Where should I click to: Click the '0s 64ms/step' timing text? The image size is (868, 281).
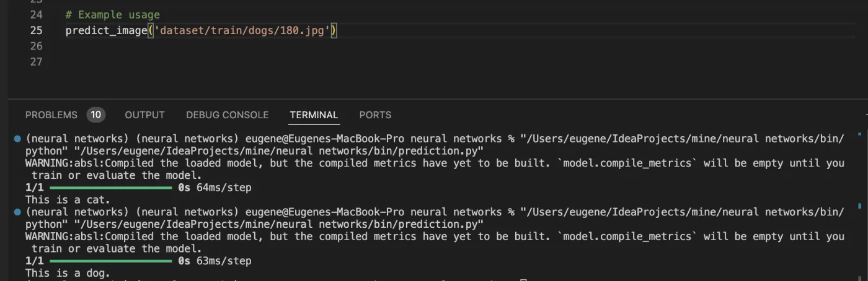click(215, 188)
